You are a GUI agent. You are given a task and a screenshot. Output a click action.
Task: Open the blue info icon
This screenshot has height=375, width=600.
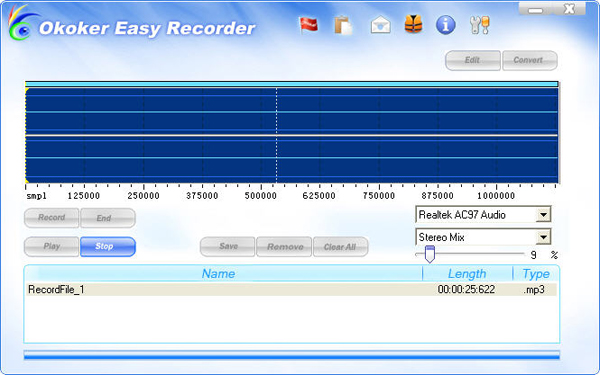(446, 25)
